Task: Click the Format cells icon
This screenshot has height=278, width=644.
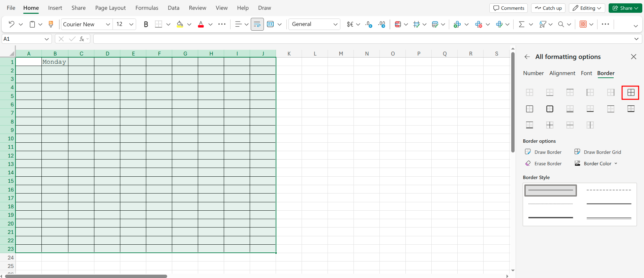Action: pos(499,24)
